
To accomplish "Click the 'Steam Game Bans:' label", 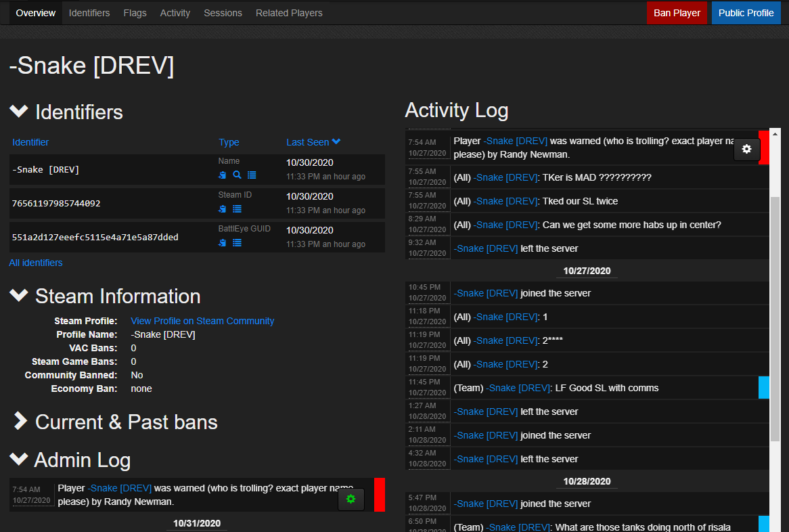I will tap(74, 362).
